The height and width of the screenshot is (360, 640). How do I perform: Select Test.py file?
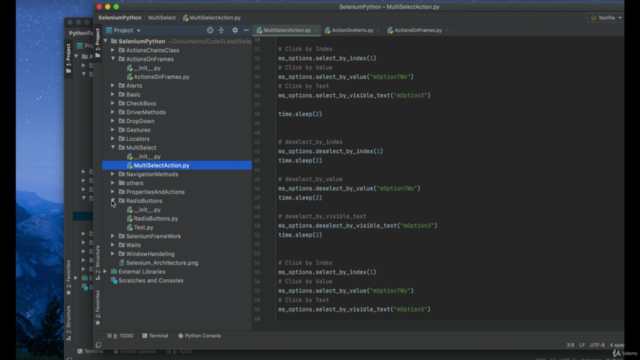pos(143,227)
